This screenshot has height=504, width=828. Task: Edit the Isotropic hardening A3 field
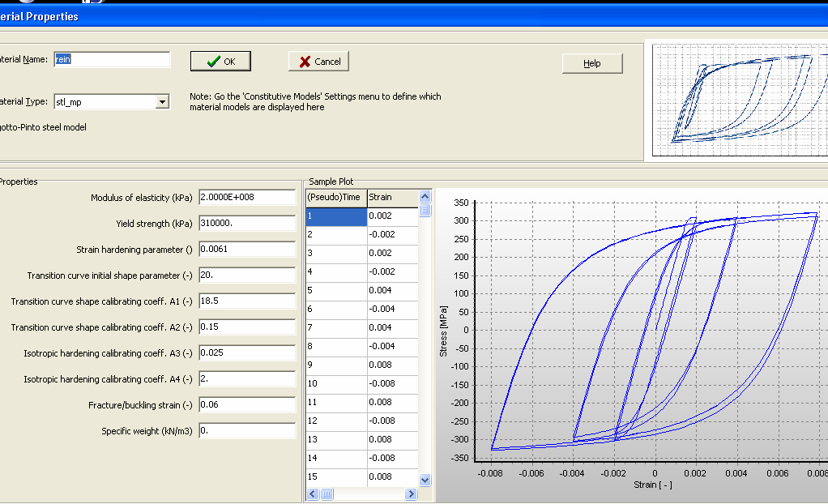(247, 352)
